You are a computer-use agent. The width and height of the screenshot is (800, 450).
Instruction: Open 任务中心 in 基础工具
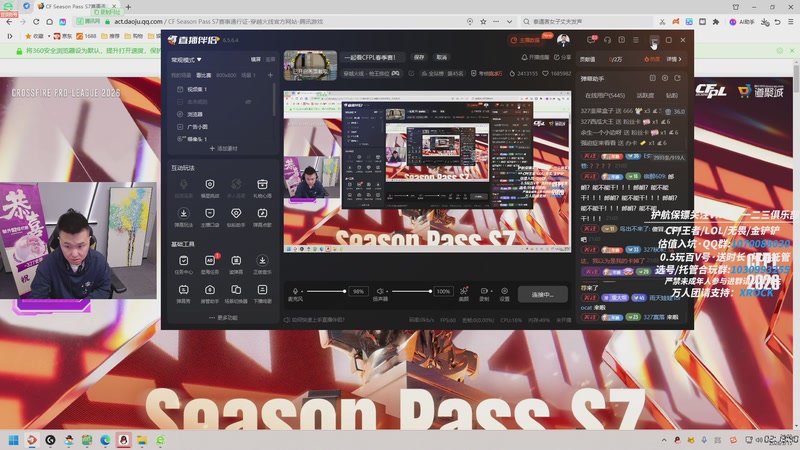click(x=184, y=264)
